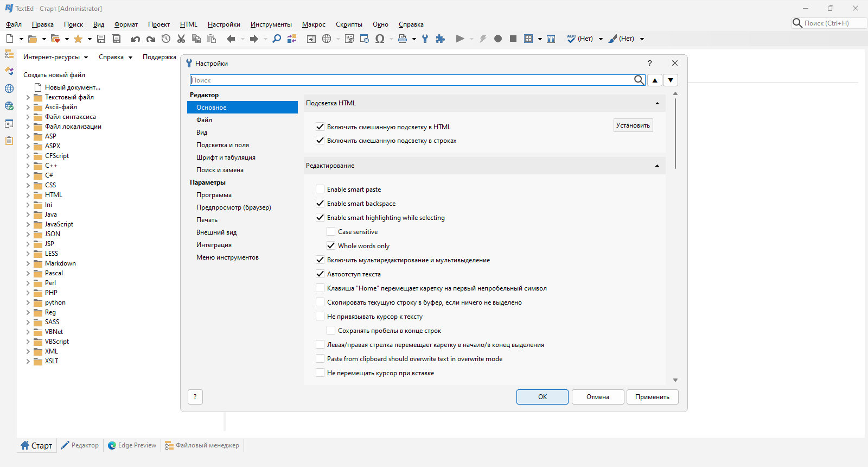Click the Применить button

pos(652,397)
